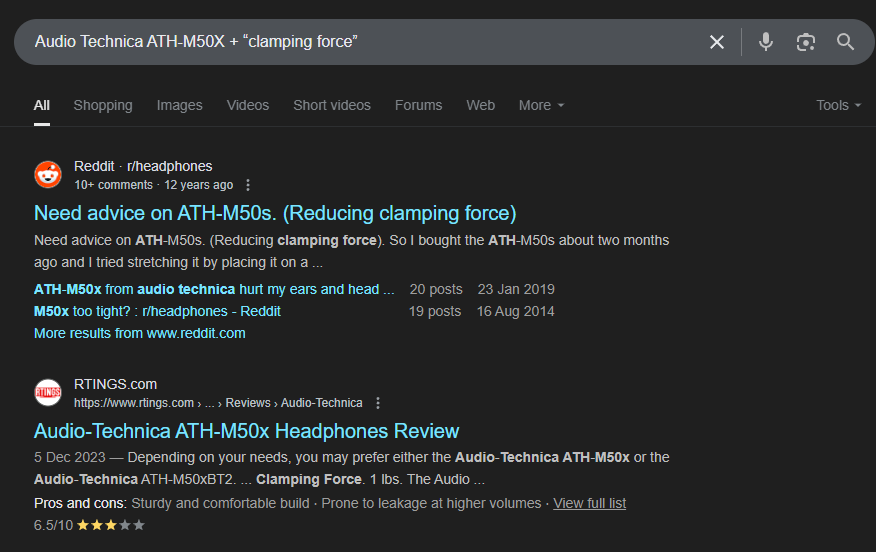Open 'Audio-Technica ATH-M50x Headphones Review' result
876x552 pixels.
(x=246, y=431)
